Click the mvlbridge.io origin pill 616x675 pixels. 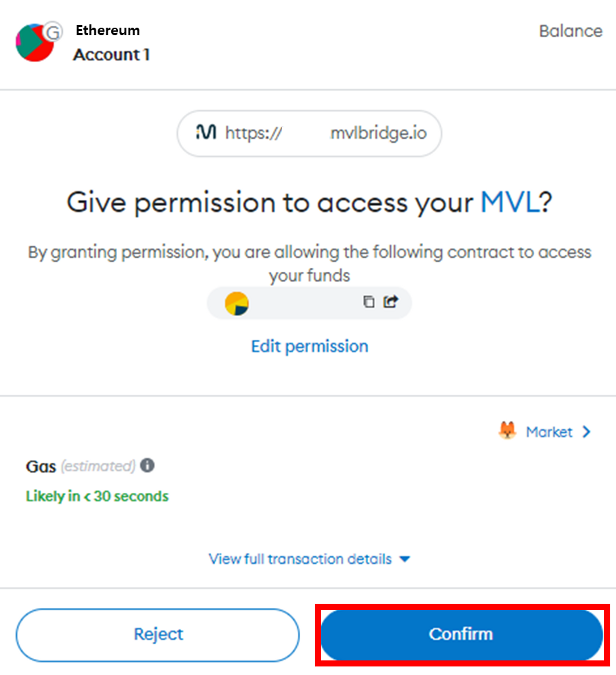coord(309,134)
